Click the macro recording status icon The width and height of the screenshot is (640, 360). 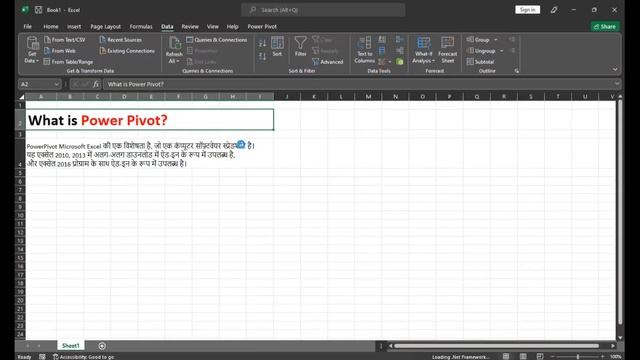pos(42,357)
